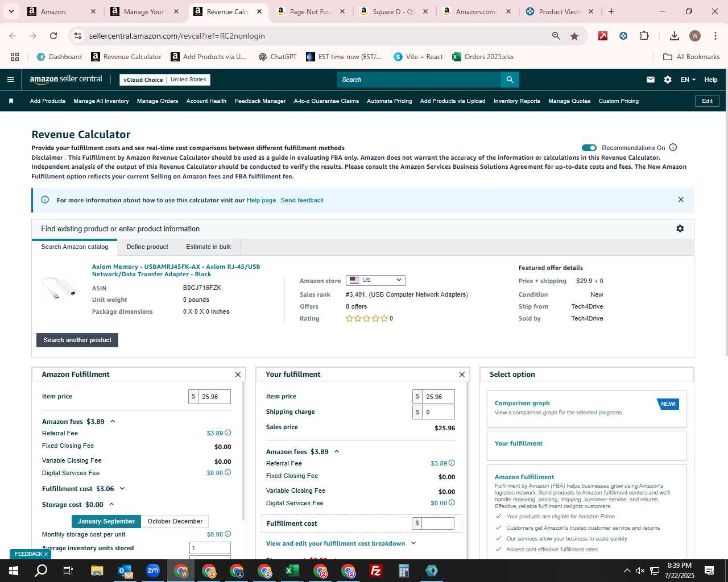This screenshot has width=728, height=582.
Task: Open the Amazon store US dropdown
Action: (375, 280)
